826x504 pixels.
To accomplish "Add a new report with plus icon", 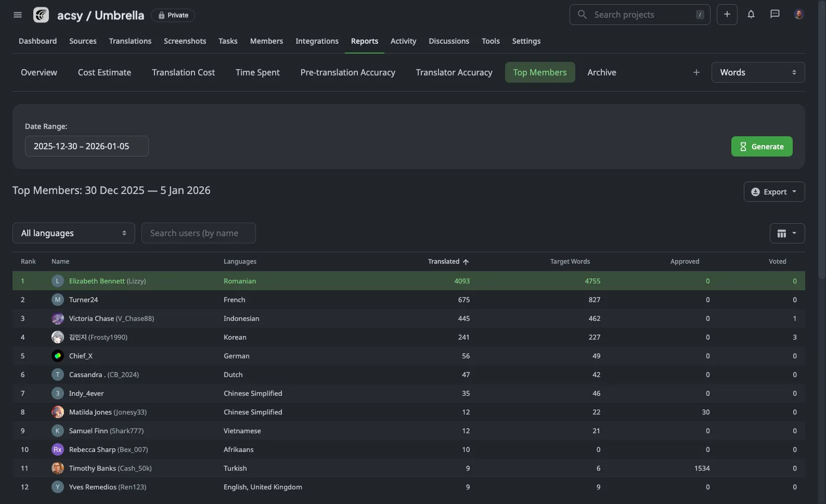I will (696, 72).
